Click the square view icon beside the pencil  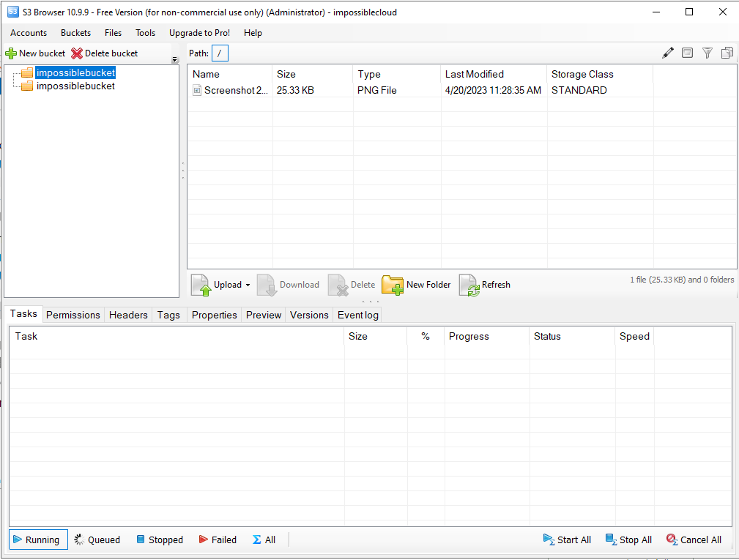coord(687,53)
